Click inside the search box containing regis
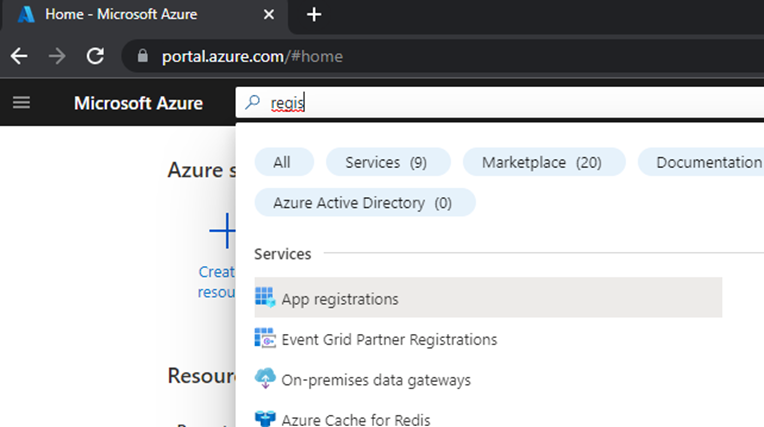This screenshot has height=427, width=764. click(x=499, y=102)
